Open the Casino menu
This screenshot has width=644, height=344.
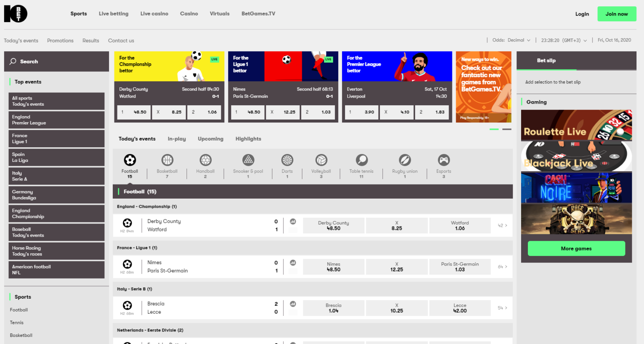pos(189,14)
